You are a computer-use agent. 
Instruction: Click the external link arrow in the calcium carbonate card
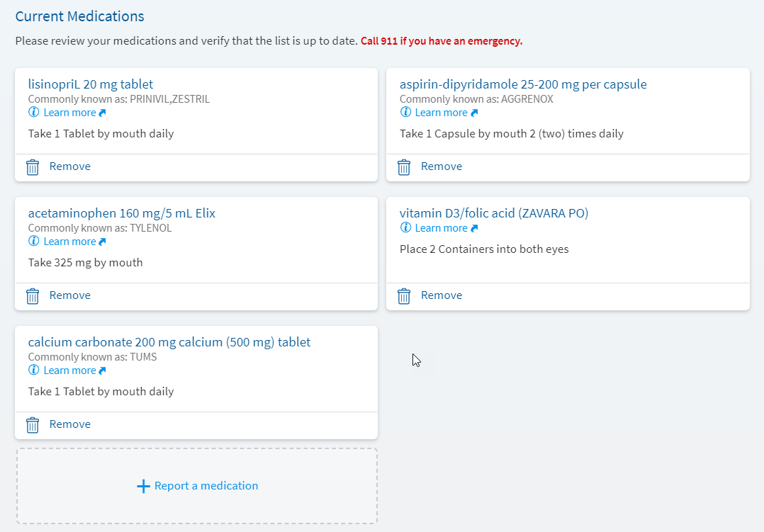102,371
